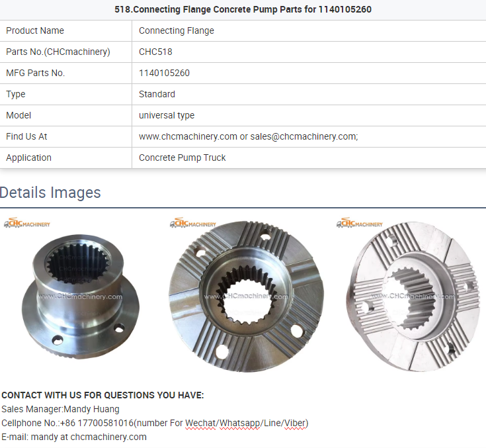486x448 pixels.
Task: Click the universal type model value
Action: coord(167,115)
